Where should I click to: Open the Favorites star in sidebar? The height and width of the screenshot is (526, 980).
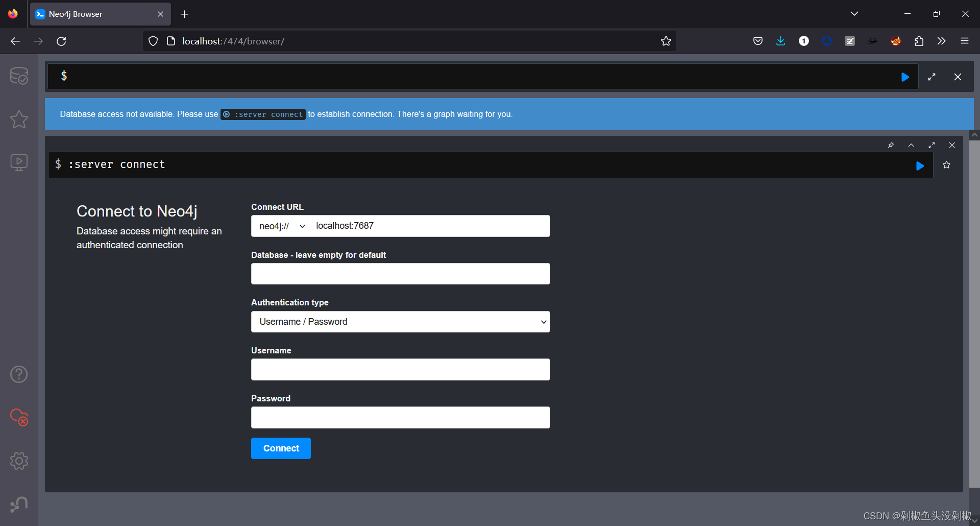19,119
